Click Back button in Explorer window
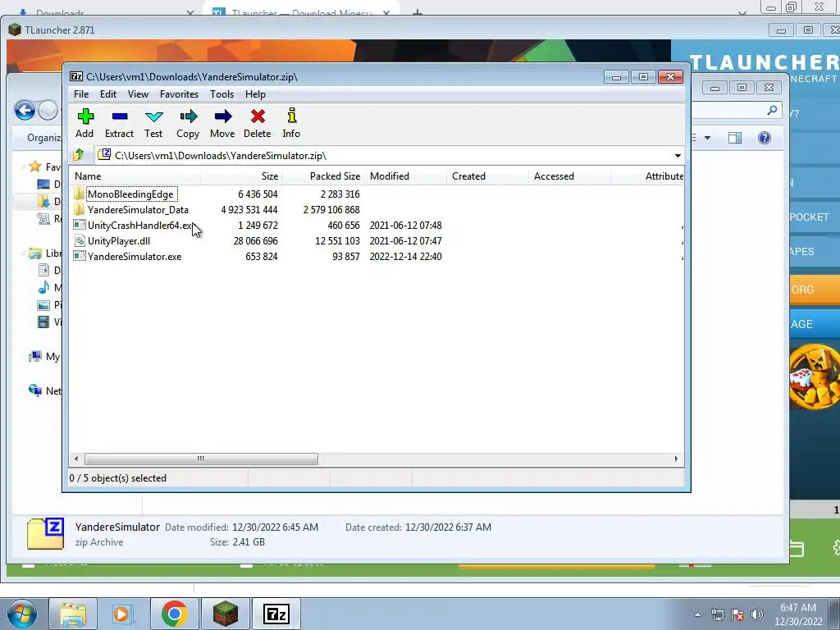The height and width of the screenshot is (630, 840). pyautogui.click(x=25, y=111)
